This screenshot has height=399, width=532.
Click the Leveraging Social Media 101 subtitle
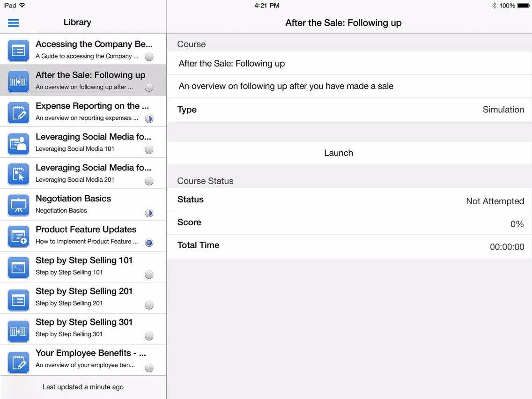click(74, 148)
